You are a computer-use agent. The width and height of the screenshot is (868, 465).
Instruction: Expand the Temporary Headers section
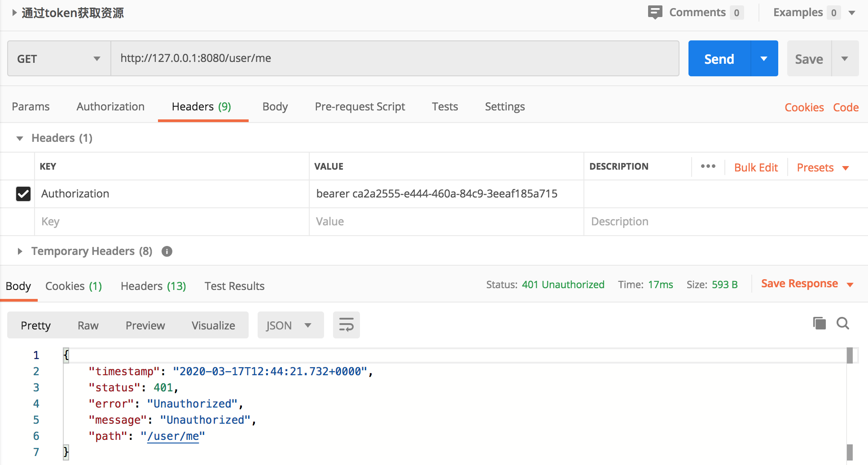(20, 251)
